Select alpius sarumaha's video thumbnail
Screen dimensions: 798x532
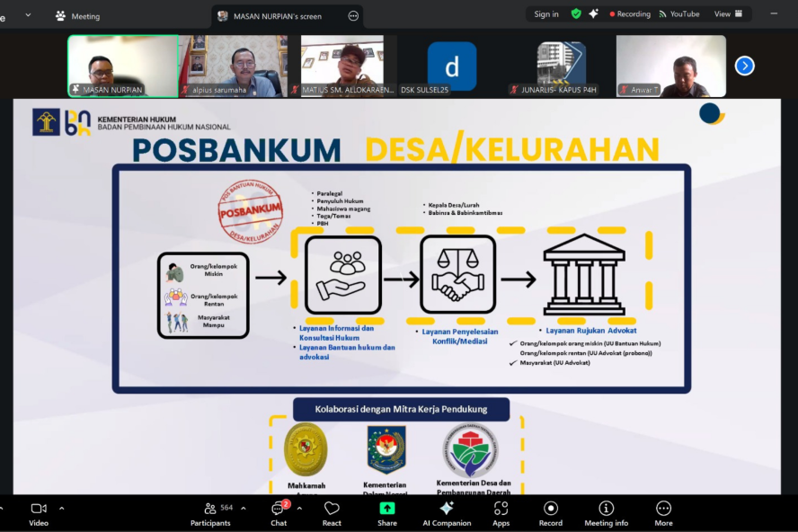(234, 66)
